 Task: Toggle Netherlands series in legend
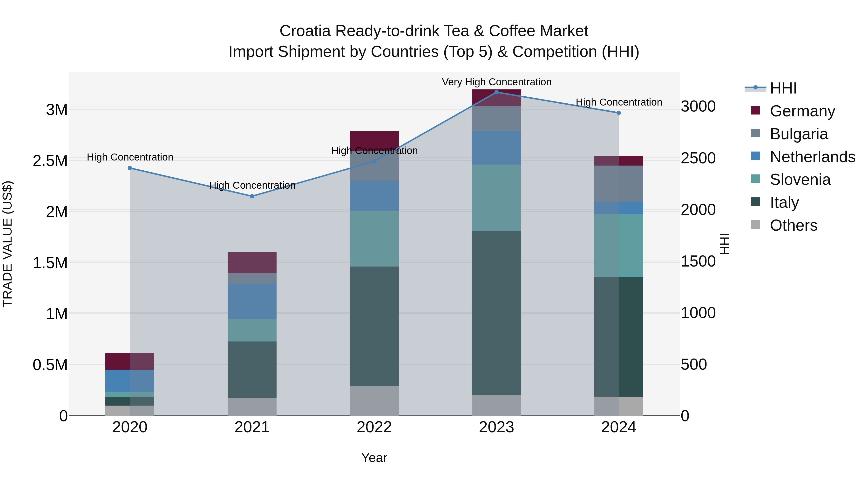(x=803, y=157)
